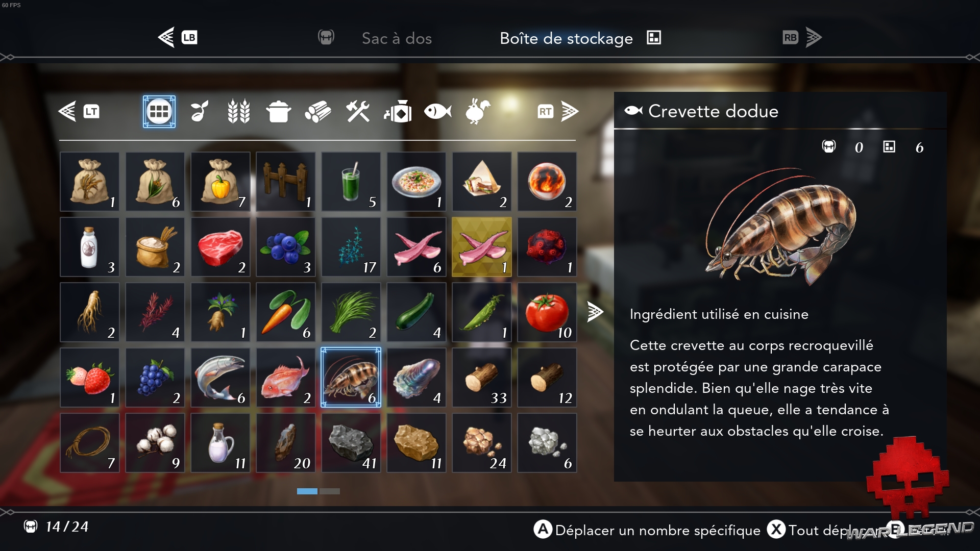Select the wood logs materials filter

[318, 111]
